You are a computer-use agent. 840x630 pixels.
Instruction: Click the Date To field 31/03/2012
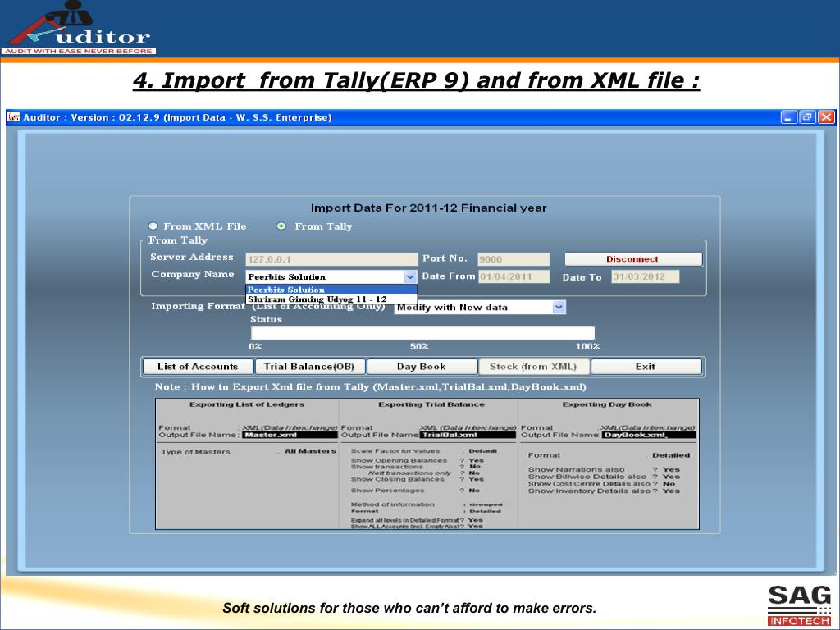tap(645, 276)
